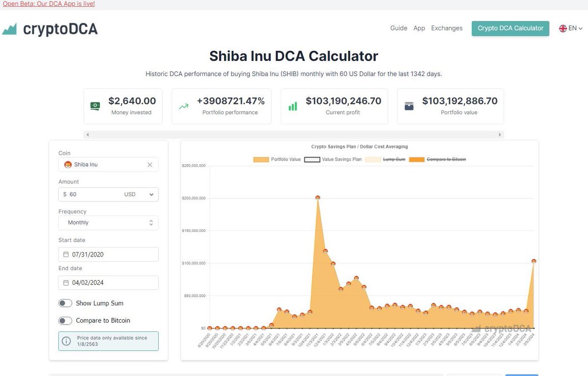
Task: Click the portfolio value wallet icon
Action: coord(409,106)
